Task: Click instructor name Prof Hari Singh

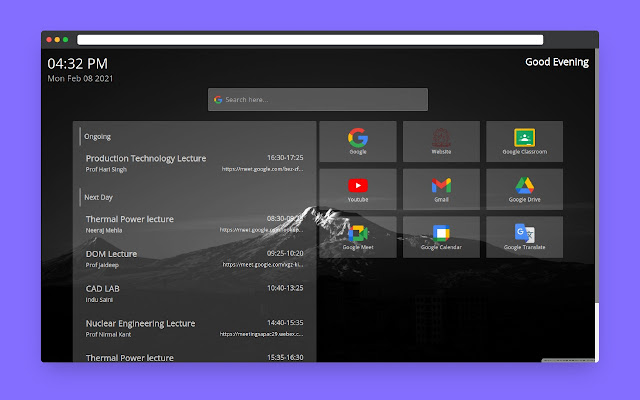Action: click(x=106, y=169)
